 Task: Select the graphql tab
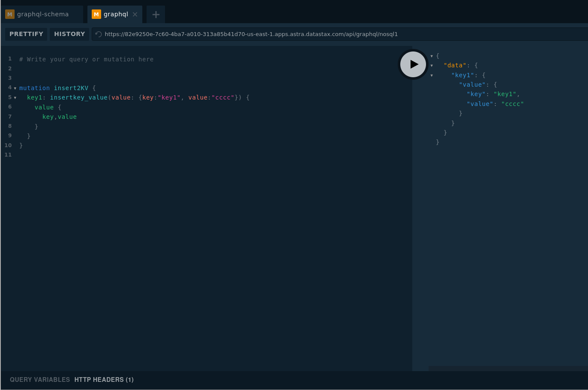[x=115, y=14]
